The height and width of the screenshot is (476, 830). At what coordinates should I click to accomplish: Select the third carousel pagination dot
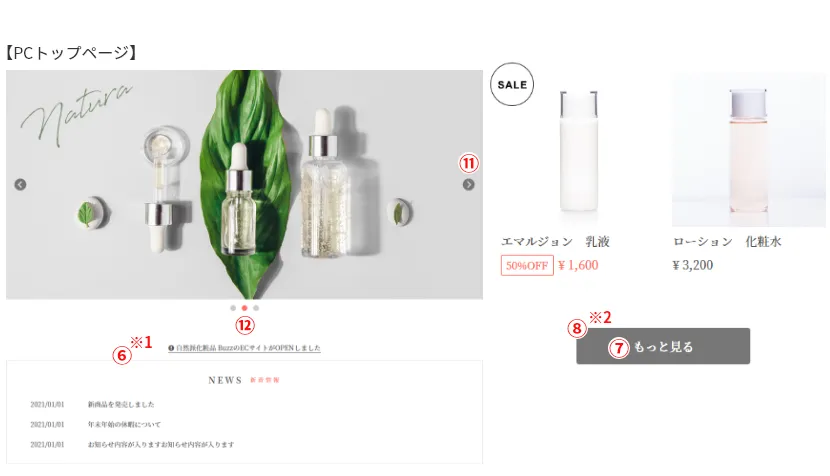pos(256,308)
